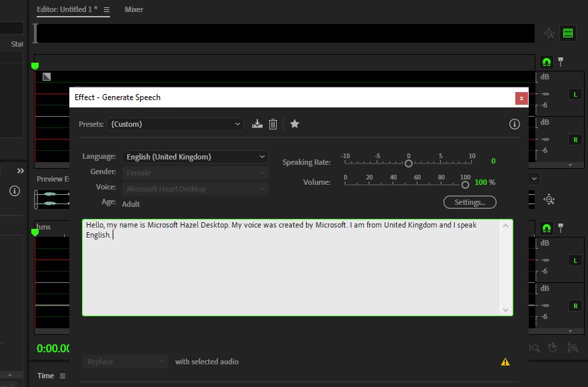588x387 pixels.
Task: Click the green timecode display
Action: point(53,348)
